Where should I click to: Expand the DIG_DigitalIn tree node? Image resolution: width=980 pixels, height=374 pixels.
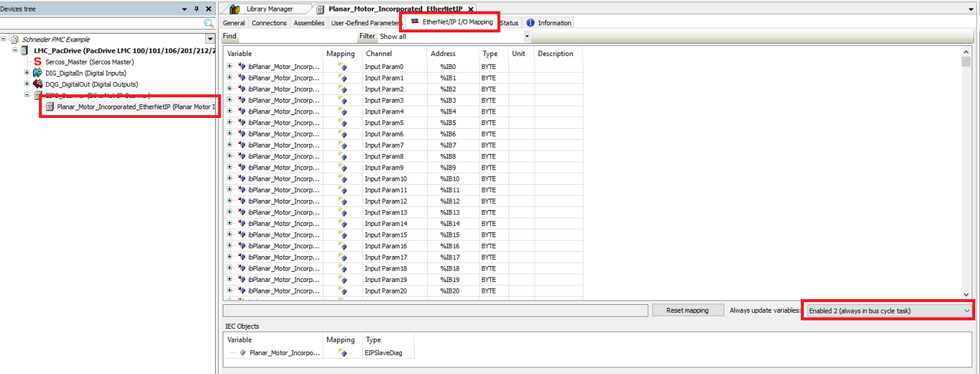tap(27, 73)
